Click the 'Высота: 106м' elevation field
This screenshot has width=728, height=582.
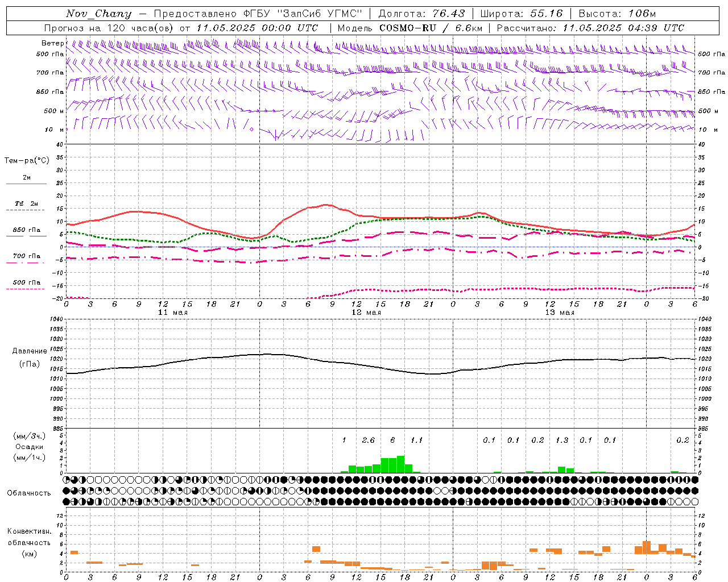617,14
